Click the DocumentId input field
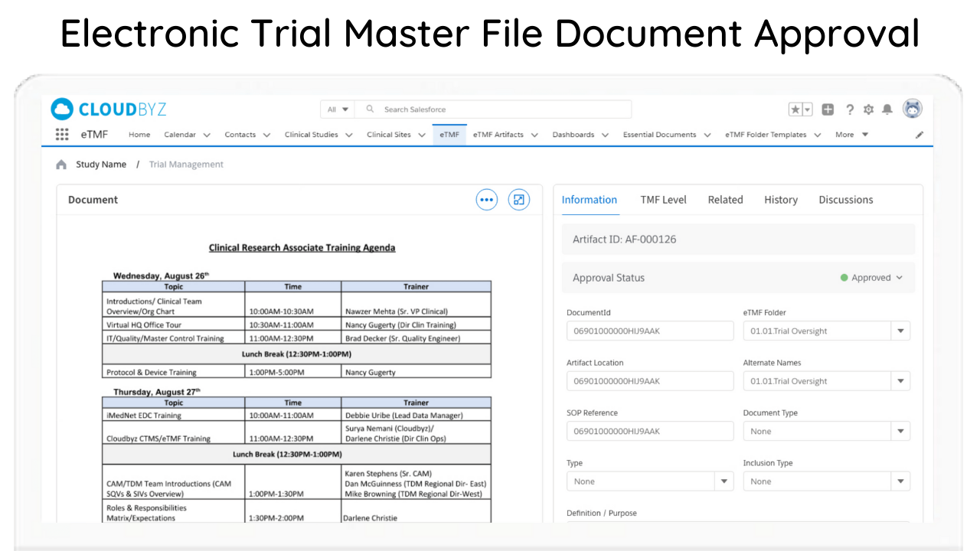Viewport: 980px width, 551px height. click(x=650, y=331)
